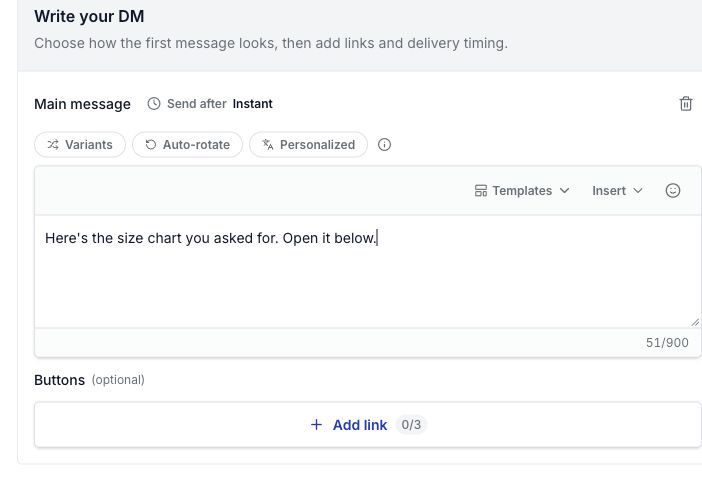Image resolution: width=702 pixels, height=495 pixels.
Task: Click Add link button
Action: pos(368,424)
